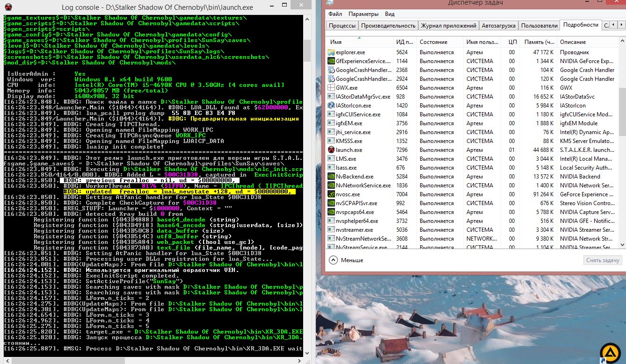Select the launch.exe process name
Screen dimensions: 626x364
click(x=349, y=150)
